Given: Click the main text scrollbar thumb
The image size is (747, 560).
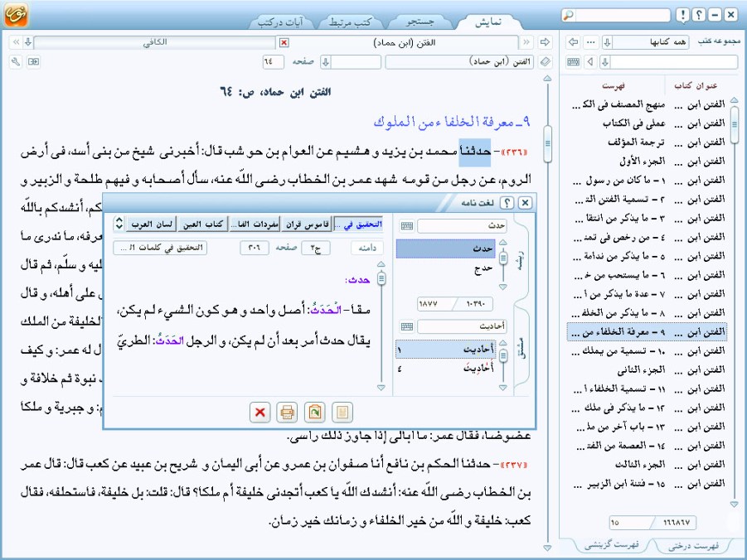Looking at the screenshot, I should click(547, 144).
